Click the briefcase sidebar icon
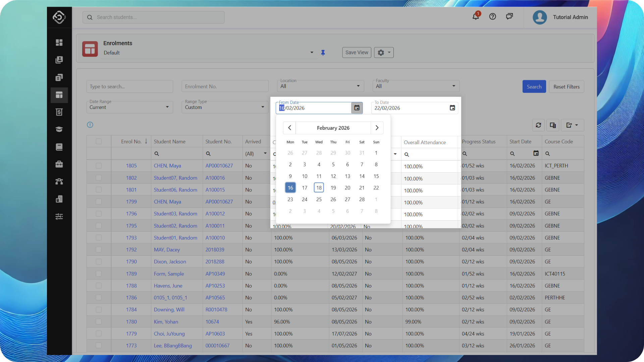 pyautogui.click(x=59, y=164)
